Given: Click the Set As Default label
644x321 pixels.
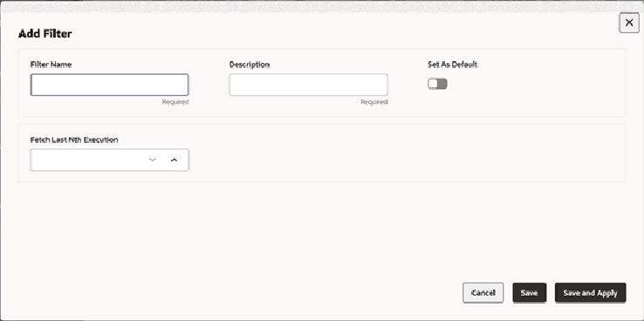Looking at the screenshot, I should click(453, 65).
